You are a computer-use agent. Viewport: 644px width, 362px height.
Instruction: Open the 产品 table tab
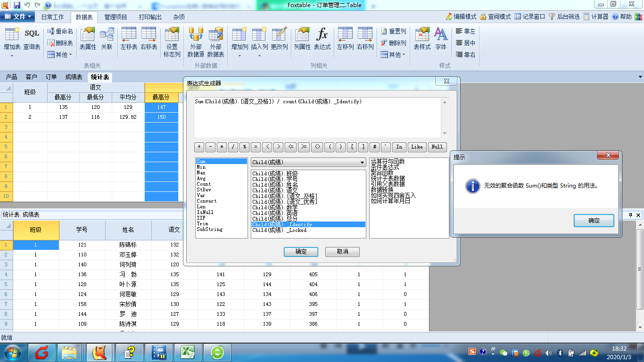coord(11,77)
